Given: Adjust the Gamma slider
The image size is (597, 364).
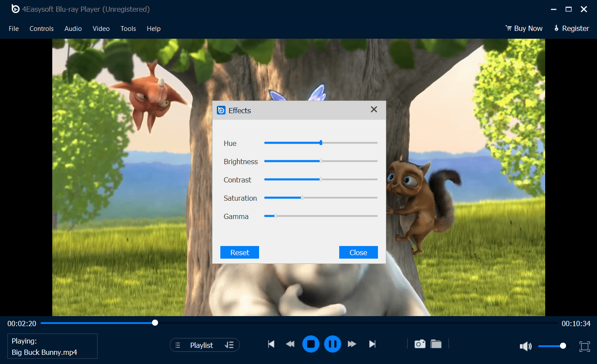Looking at the screenshot, I should point(321,216).
